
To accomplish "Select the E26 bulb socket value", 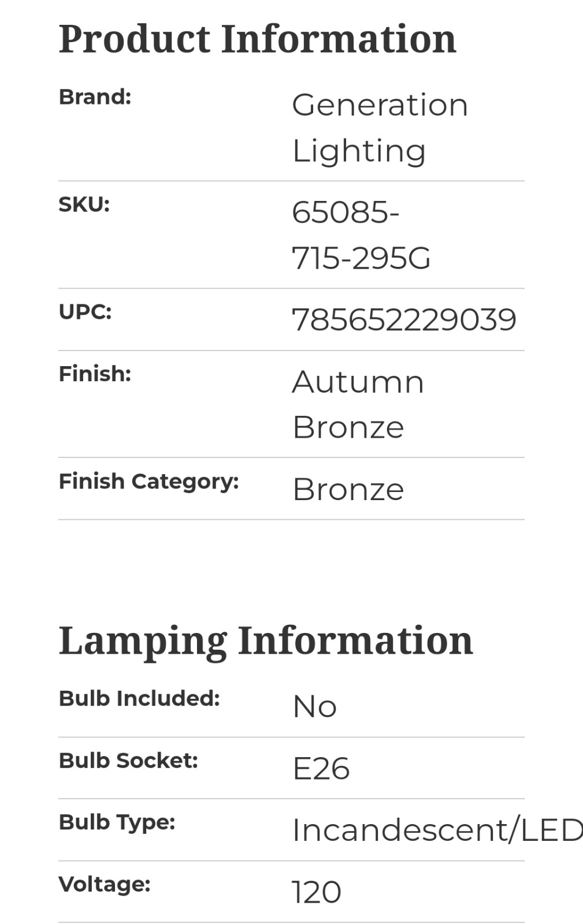I will coord(321,769).
